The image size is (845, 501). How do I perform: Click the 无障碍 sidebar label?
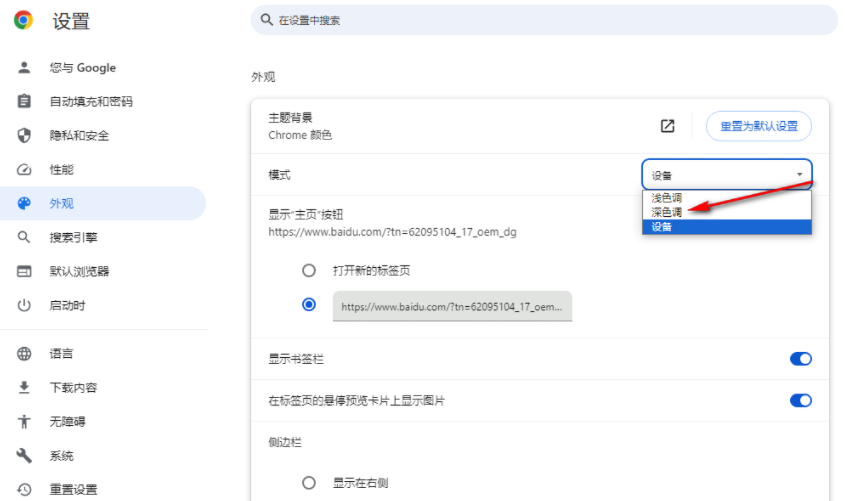click(x=67, y=421)
